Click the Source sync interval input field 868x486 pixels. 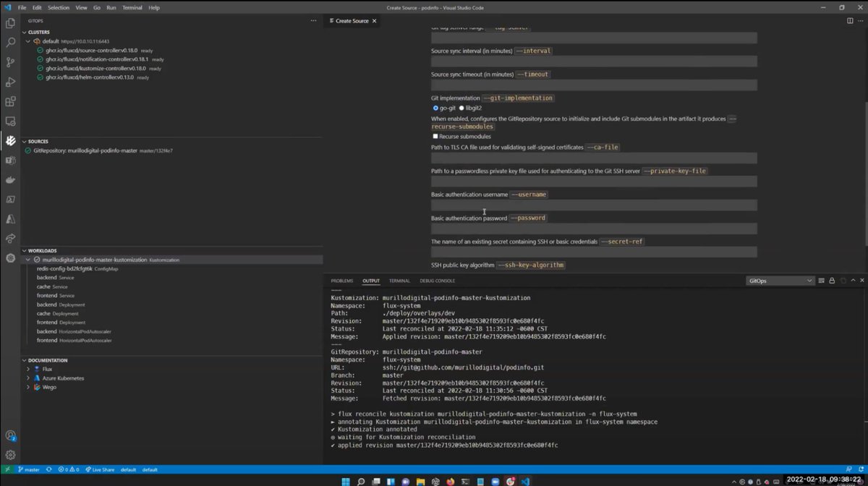click(x=594, y=62)
